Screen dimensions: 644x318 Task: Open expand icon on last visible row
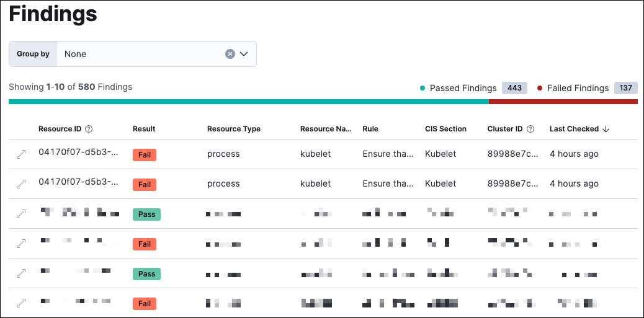[x=20, y=303]
